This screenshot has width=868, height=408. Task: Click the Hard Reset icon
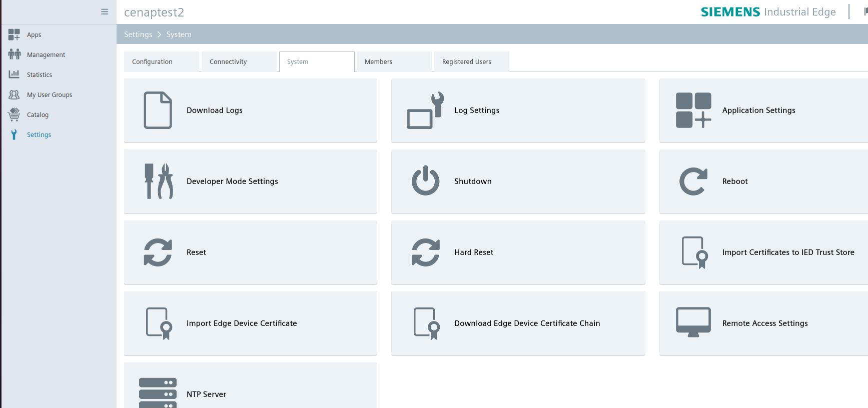click(x=425, y=252)
